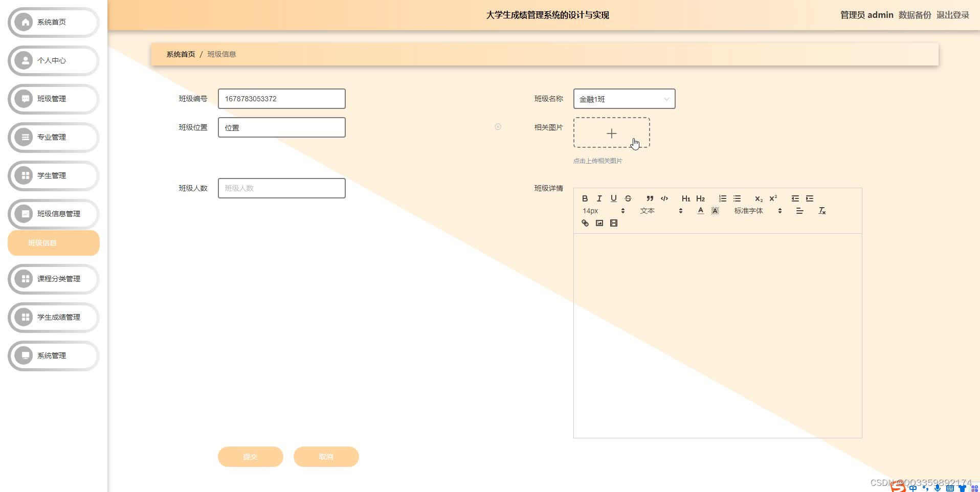Expand the 专业管理 sidebar menu
Screen dimensions: 980x492
click(54, 137)
